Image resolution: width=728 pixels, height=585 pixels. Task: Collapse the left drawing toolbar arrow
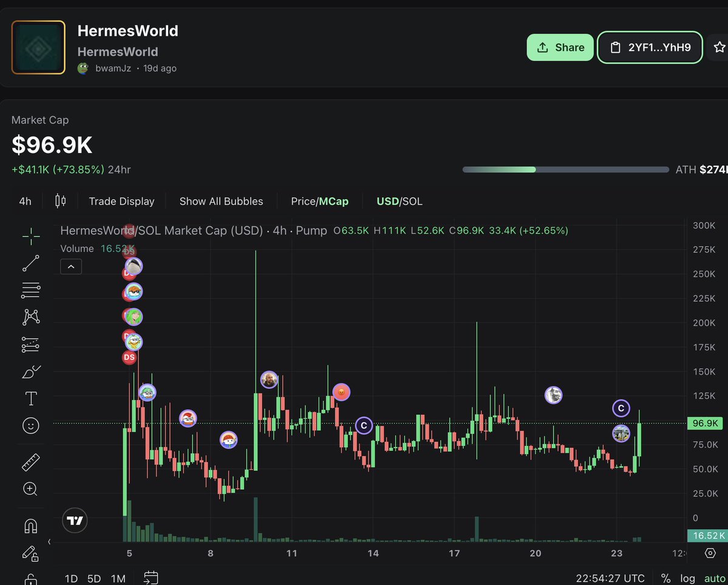(x=49, y=541)
